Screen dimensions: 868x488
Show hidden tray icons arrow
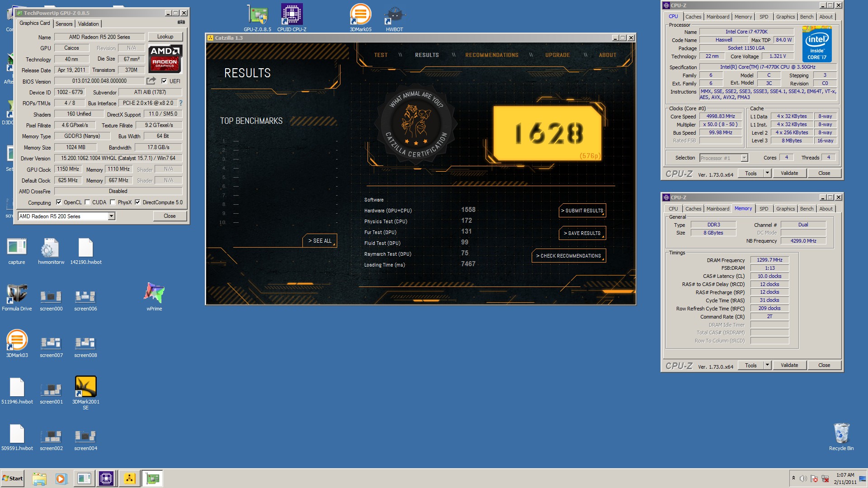(x=793, y=478)
